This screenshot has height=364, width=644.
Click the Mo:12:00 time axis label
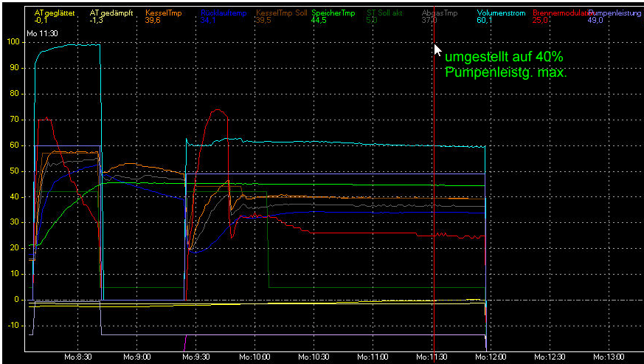point(492,357)
